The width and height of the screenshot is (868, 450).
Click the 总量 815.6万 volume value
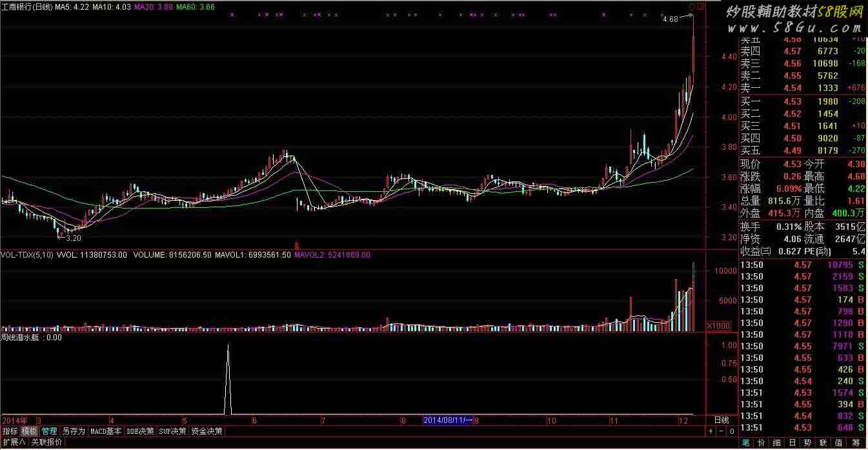(783, 201)
